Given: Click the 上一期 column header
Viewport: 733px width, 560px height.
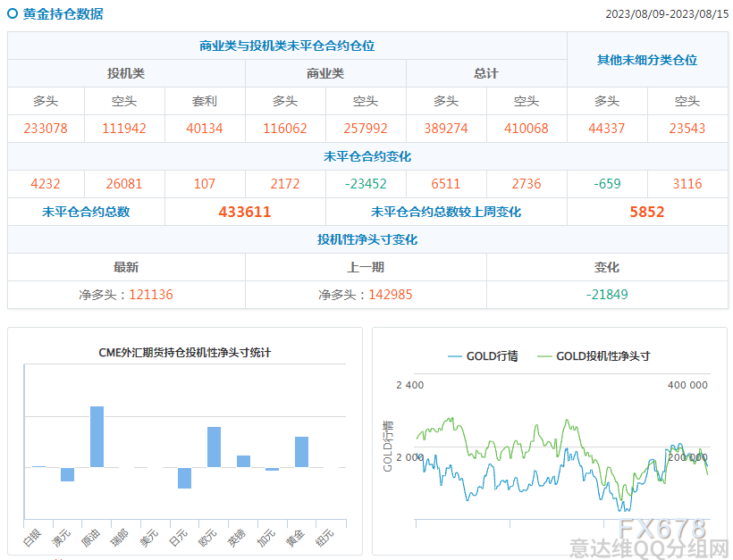Looking at the screenshot, I should (366, 267).
